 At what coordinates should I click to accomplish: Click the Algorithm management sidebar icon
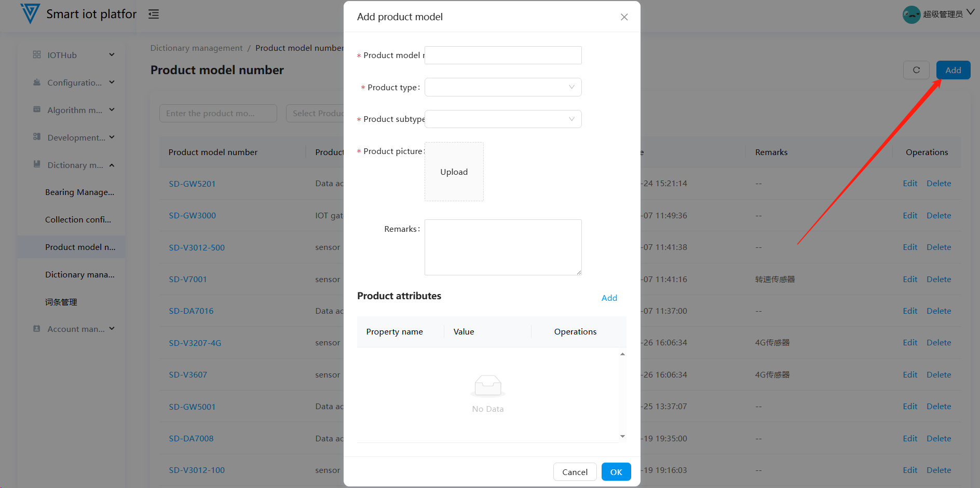point(37,109)
